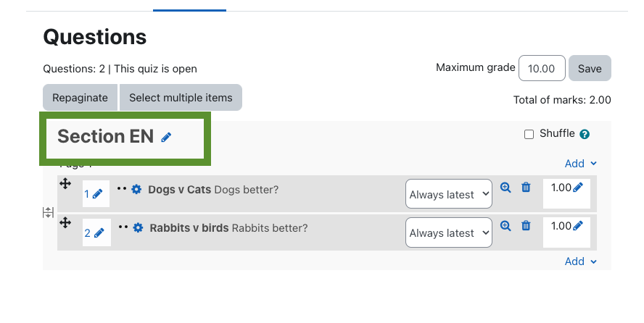
Task: Open version dropdown for Rabbits v birds
Action: click(x=449, y=232)
